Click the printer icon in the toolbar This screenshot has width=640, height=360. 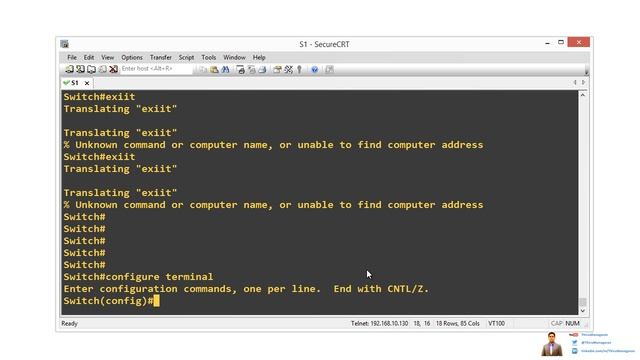pyautogui.click(x=262, y=70)
